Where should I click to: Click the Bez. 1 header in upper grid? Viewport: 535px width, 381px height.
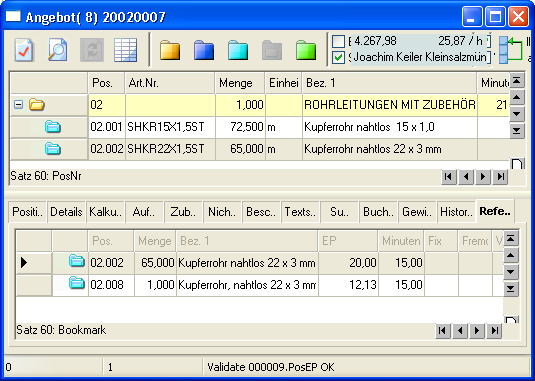390,83
